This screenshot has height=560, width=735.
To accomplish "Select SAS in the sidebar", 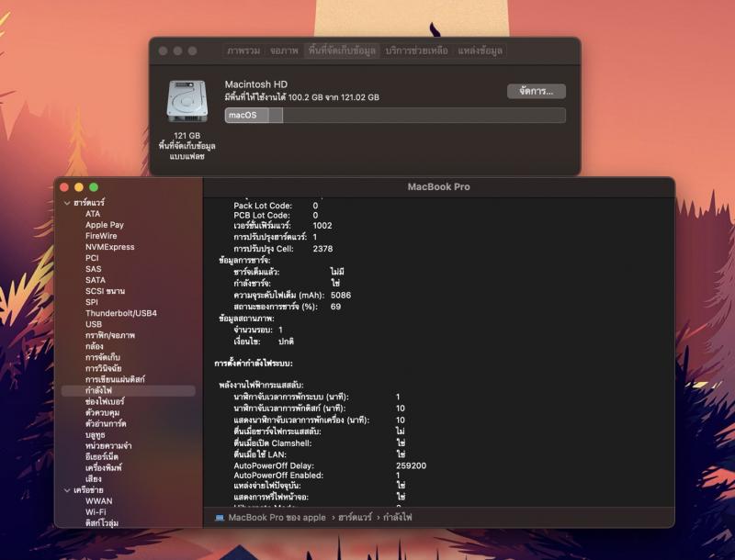I will click(x=94, y=269).
